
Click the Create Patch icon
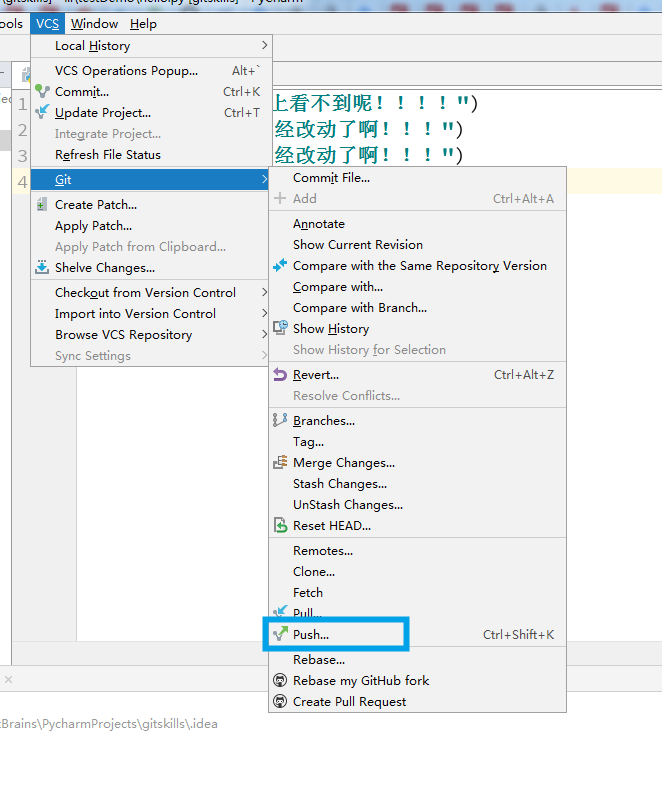point(42,205)
